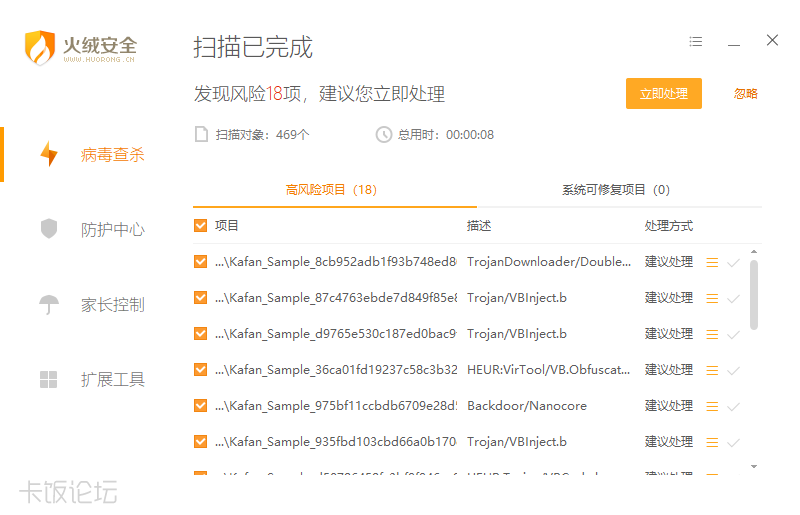
Task: Open details icon for Kafan_Sample_935fbd row
Action: [712, 442]
